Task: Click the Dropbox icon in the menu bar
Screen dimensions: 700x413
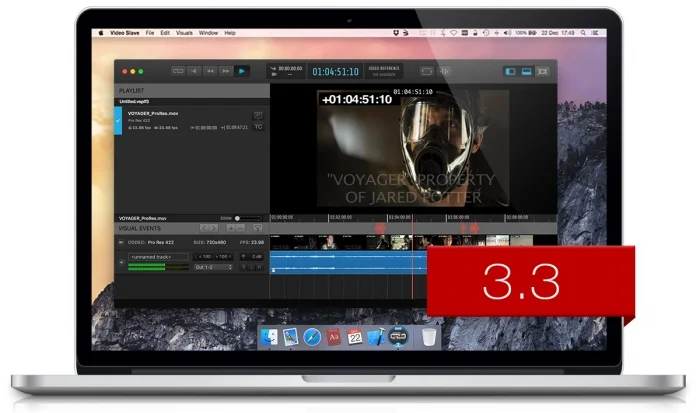Action: (396, 33)
